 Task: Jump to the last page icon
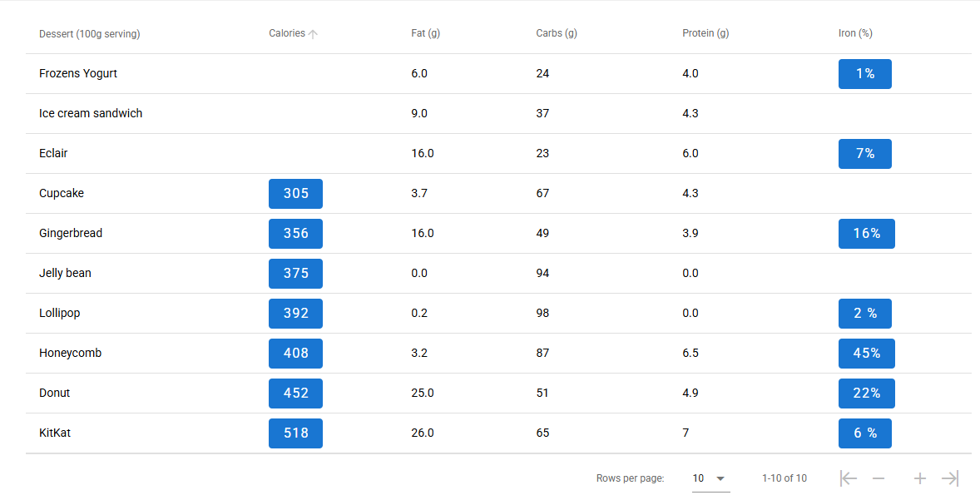[950, 478]
